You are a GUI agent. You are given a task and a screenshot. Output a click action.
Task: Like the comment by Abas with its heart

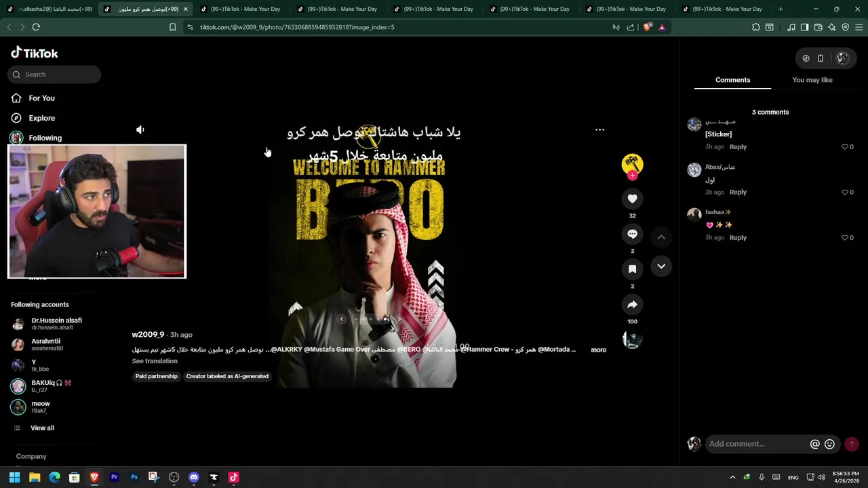coord(845,192)
